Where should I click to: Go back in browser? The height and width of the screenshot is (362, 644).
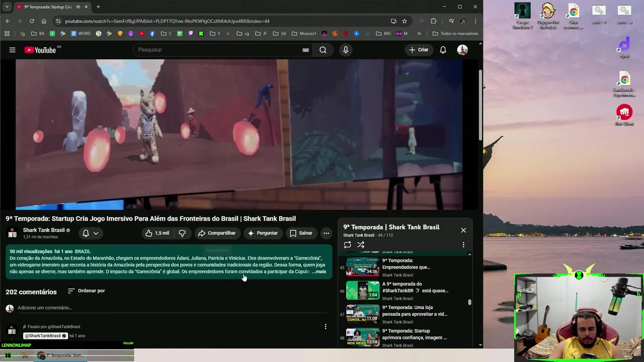[8, 21]
